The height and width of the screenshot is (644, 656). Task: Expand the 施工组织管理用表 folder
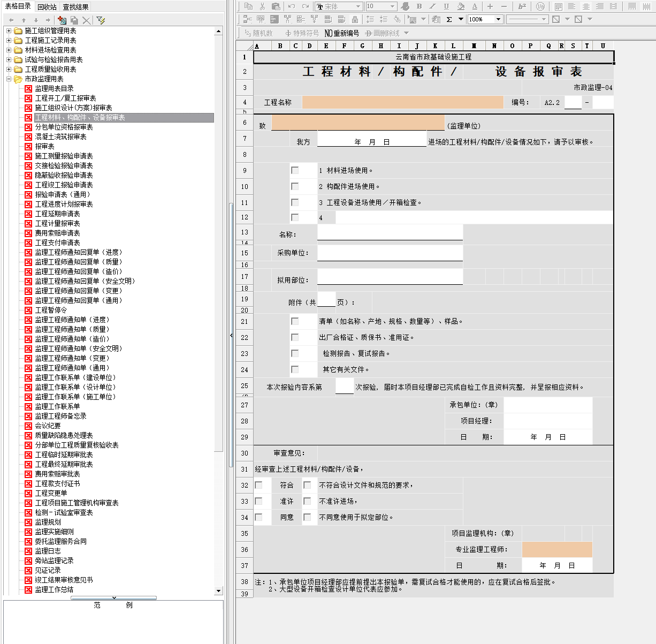(9, 31)
